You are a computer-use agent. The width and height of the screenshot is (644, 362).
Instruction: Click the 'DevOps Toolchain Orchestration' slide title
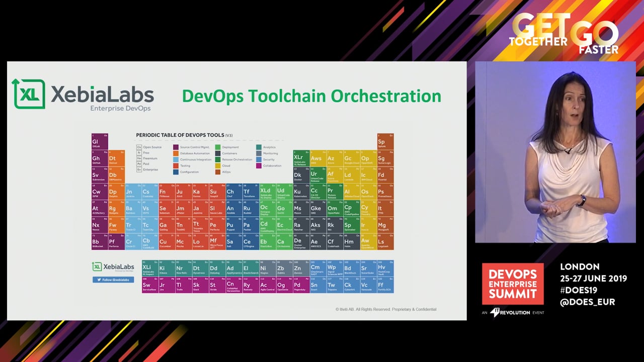click(311, 96)
